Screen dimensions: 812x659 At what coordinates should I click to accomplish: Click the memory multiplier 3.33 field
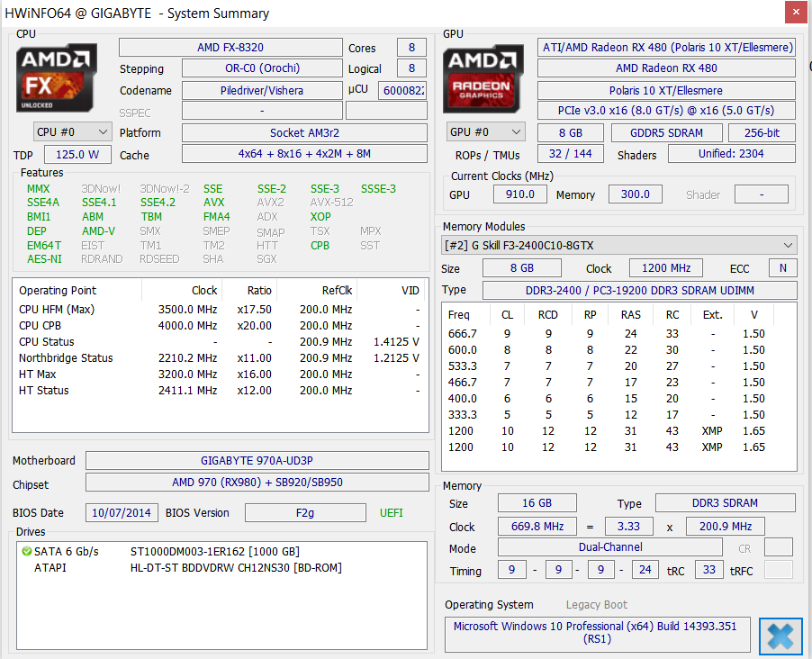[628, 527]
